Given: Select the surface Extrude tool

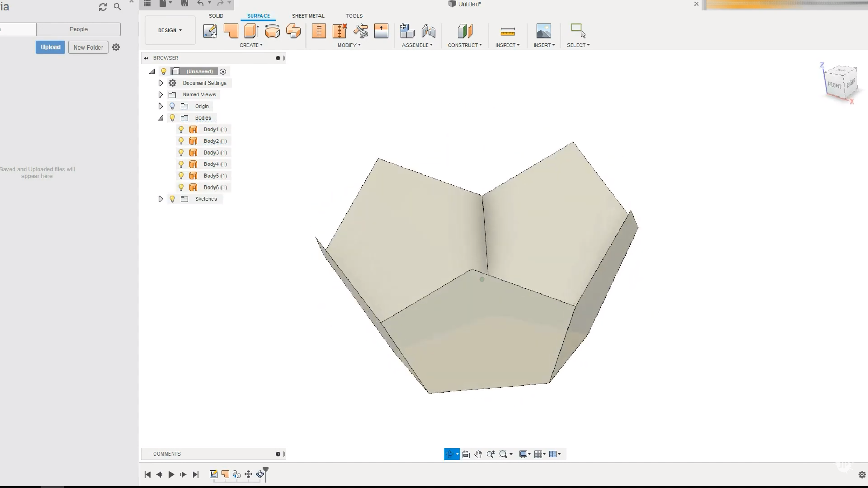Looking at the screenshot, I should pos(251,31).
